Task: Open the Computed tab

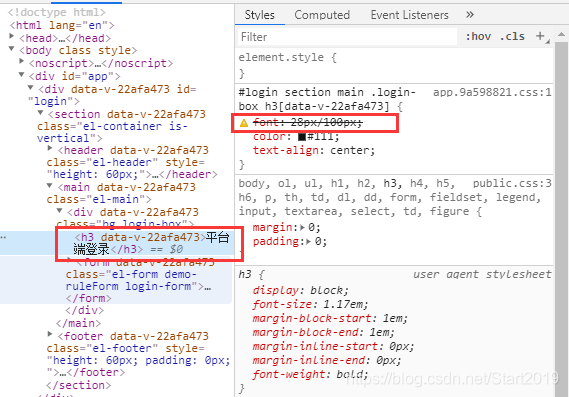Action: [x=322, y=15]
